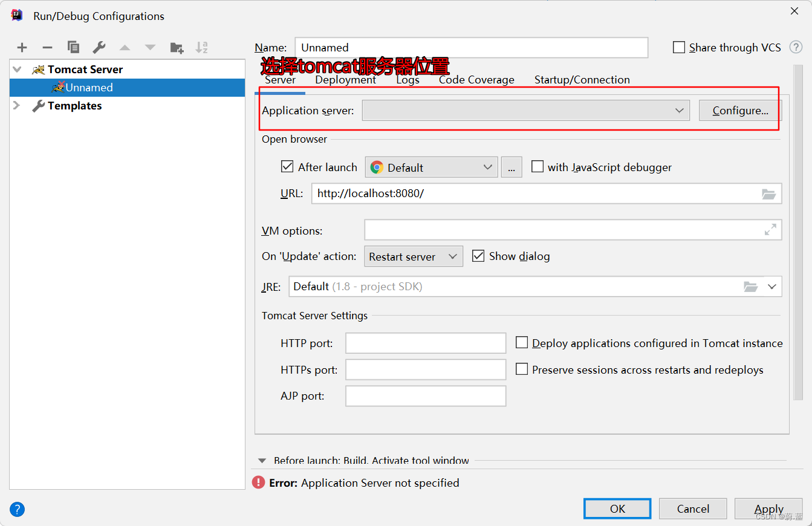The image size is (812, 526).
Task: Click AJP port field
Action: click(426, 396)
